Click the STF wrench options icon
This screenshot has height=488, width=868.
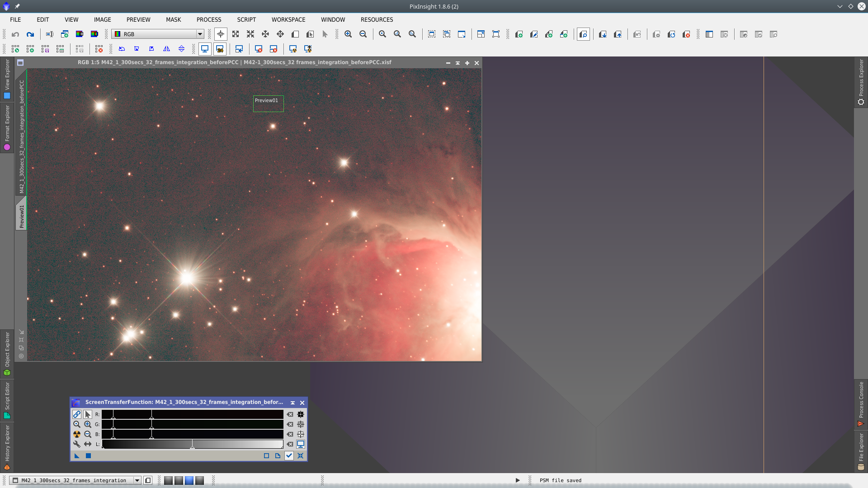point(77,444)
